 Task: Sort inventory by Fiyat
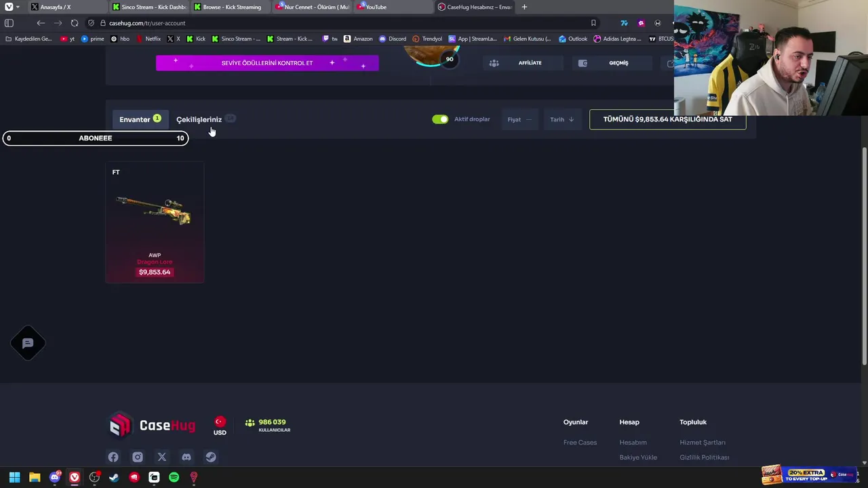click(519, 119)
